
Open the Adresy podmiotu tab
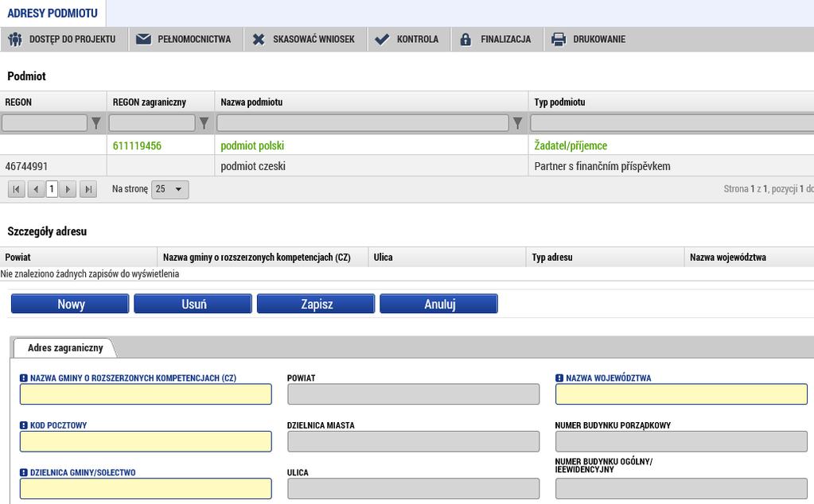(x=53, y=14)
